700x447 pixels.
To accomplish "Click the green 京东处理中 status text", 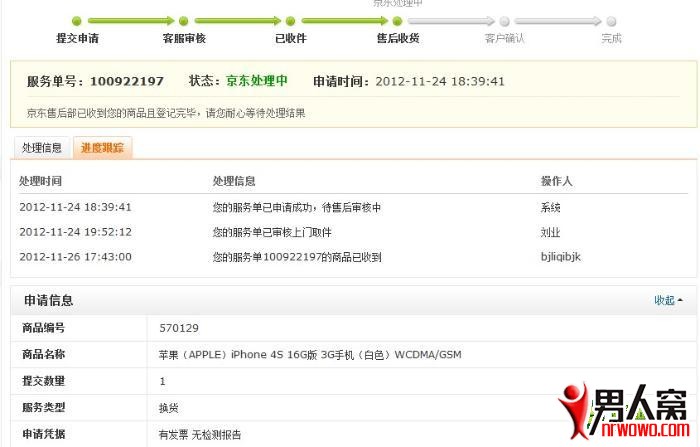I will pyautogui.click(x=257, y=81).
